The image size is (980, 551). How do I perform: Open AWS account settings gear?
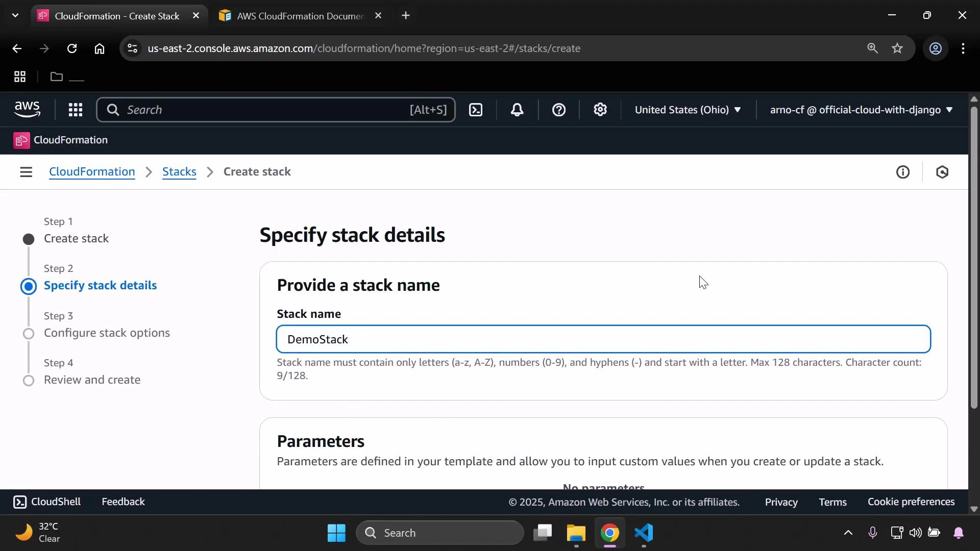click(x=600, y=110)
